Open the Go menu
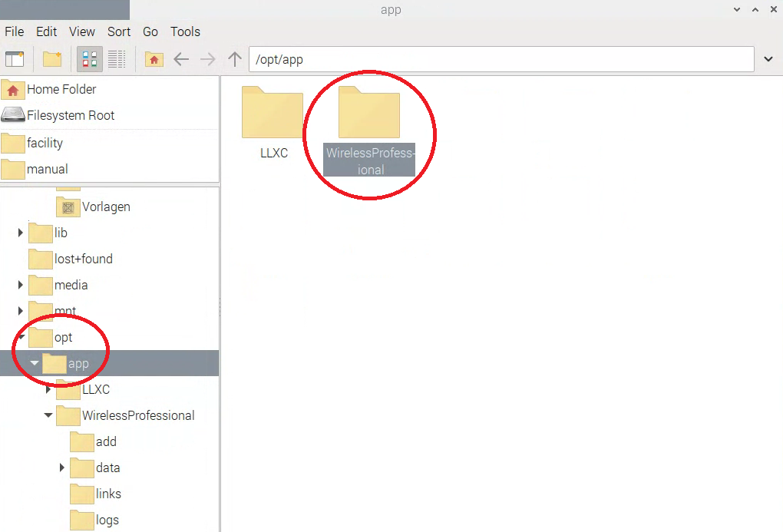Image resolution: width=783 pixels, height=532 pixels. 150,31
